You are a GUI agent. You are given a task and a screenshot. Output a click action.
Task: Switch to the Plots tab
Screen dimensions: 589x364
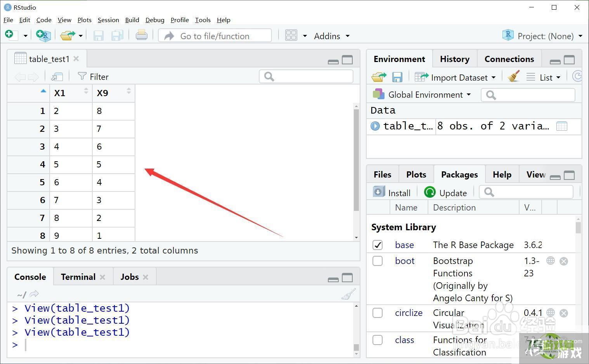(x=416, y=174)
